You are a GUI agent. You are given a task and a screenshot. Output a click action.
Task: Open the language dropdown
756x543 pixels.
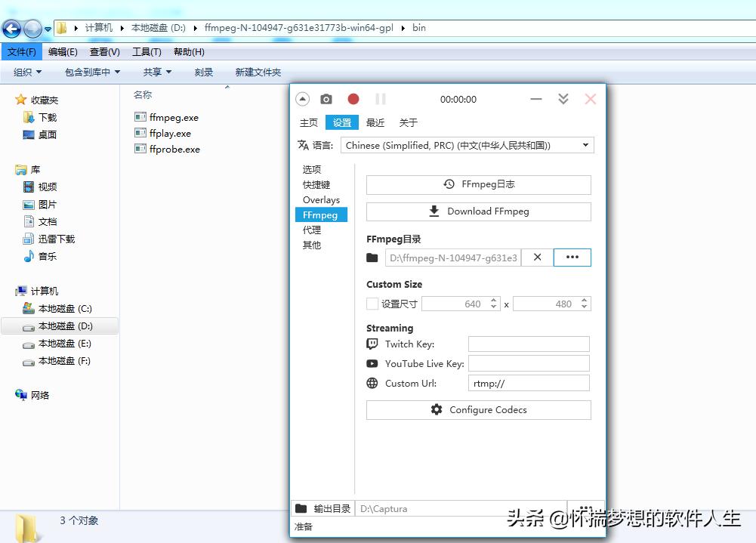(x=467, y=145)
